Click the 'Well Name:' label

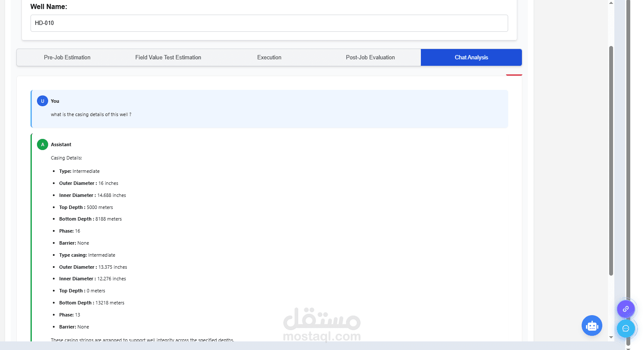(x=49, y=7)
